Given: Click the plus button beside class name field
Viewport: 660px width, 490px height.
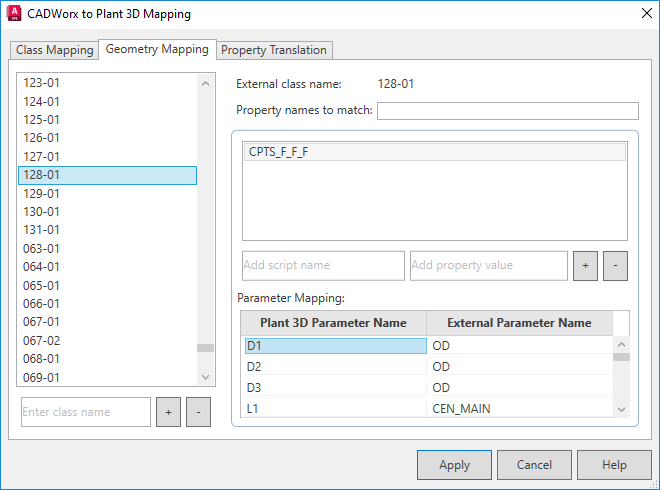Looking at the screenshot, I should point(168,412).
